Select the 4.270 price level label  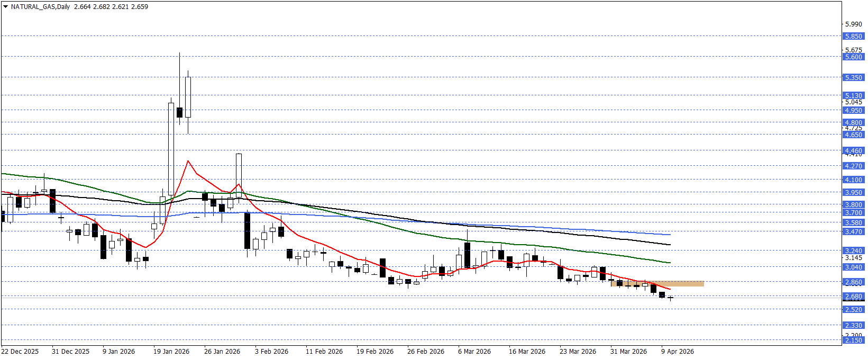[853, 166]
